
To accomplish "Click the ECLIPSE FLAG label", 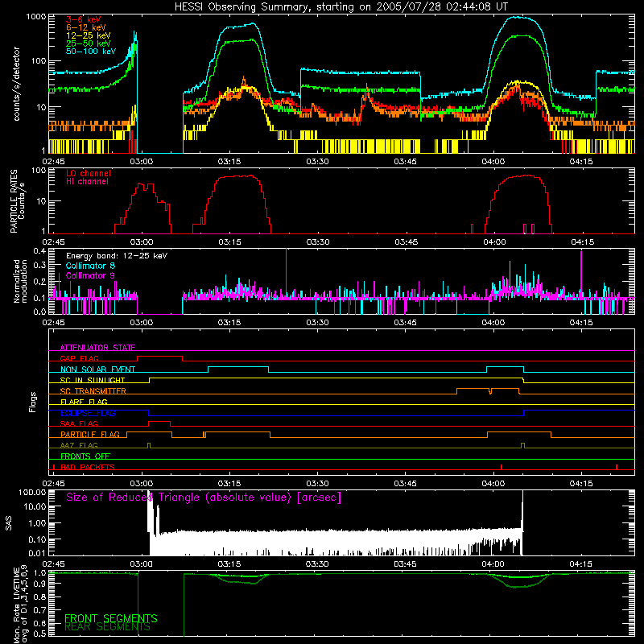I will pos(88,413).
